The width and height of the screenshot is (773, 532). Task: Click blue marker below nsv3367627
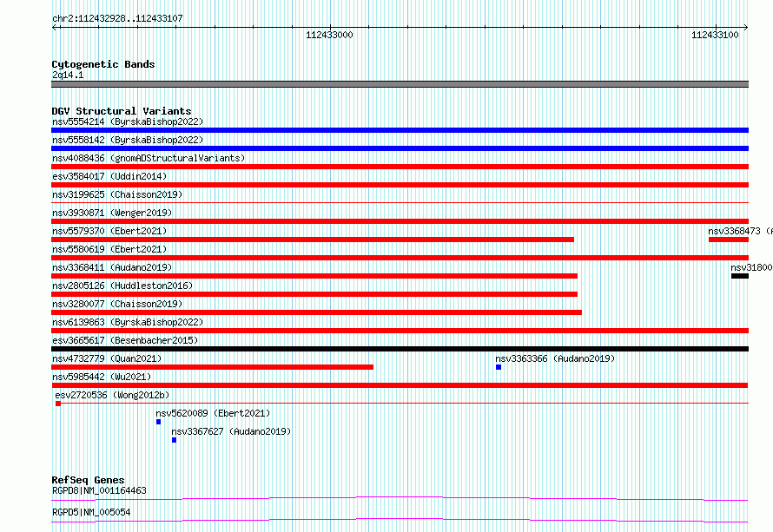(x=174, y=440)
